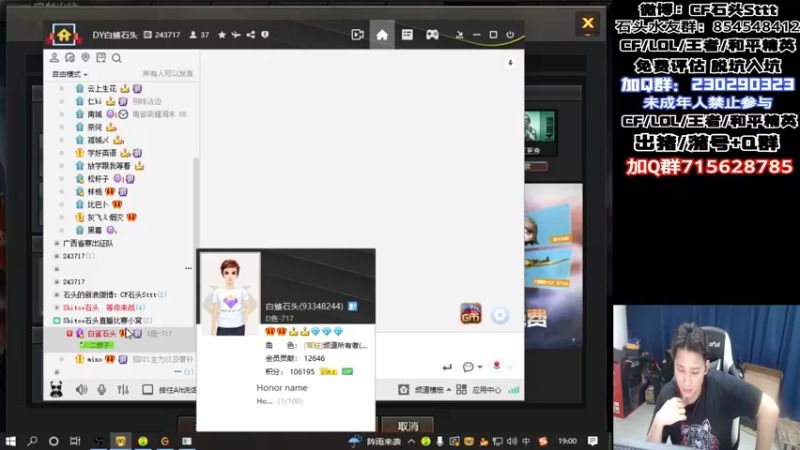Select user 云上生花 in the list
Viewport: 800px width, 450px height.
click(102, 89)
